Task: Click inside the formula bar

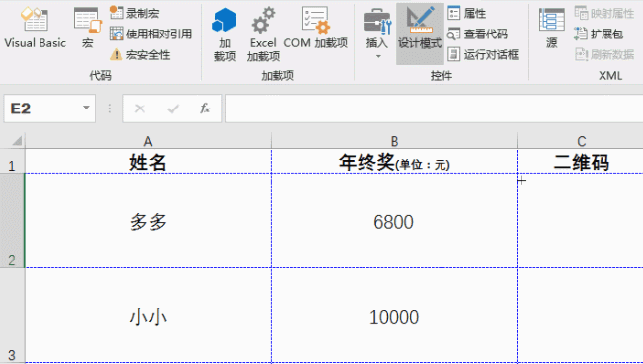Action: (434, 109)
